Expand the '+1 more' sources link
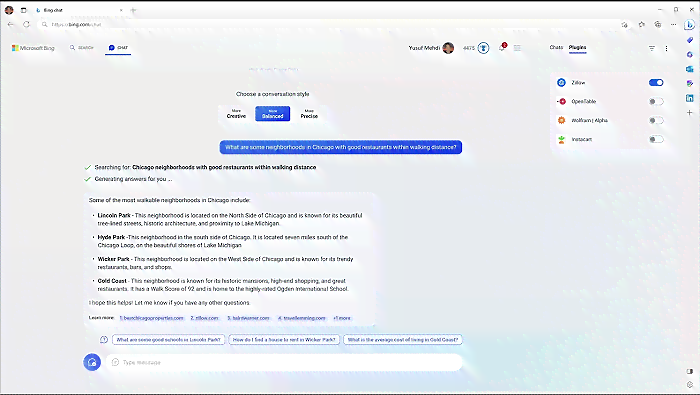700x395 pixels. pos(342,318)
